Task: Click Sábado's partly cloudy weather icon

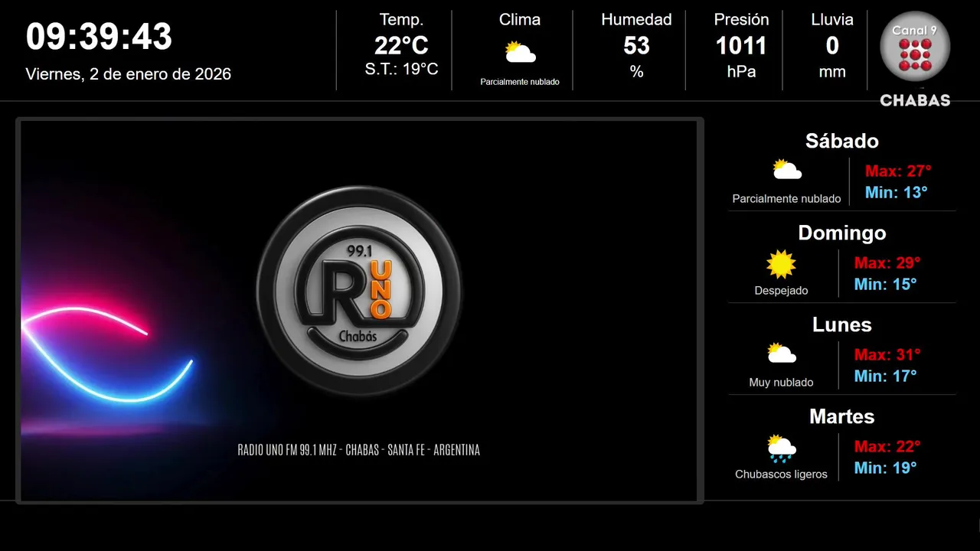Action: click(786, 169)
